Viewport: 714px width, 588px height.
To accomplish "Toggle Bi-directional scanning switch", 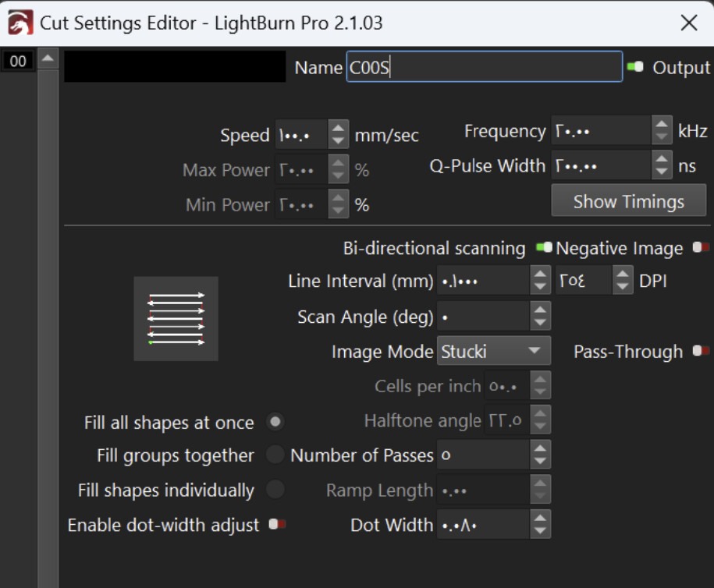I will pyautogui.click(x=544, y=247).
